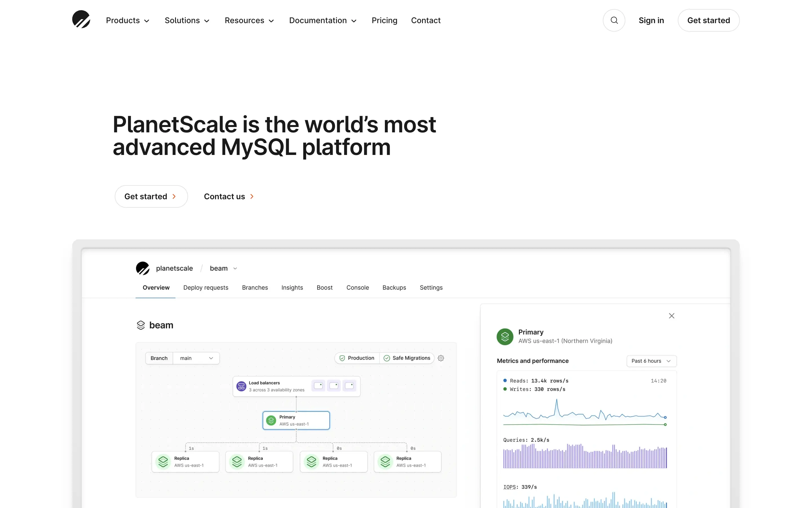The width and height of the screenshot is (812, 508).
Task: Click the hero Get started button
Action: click(x=151, y=196)
